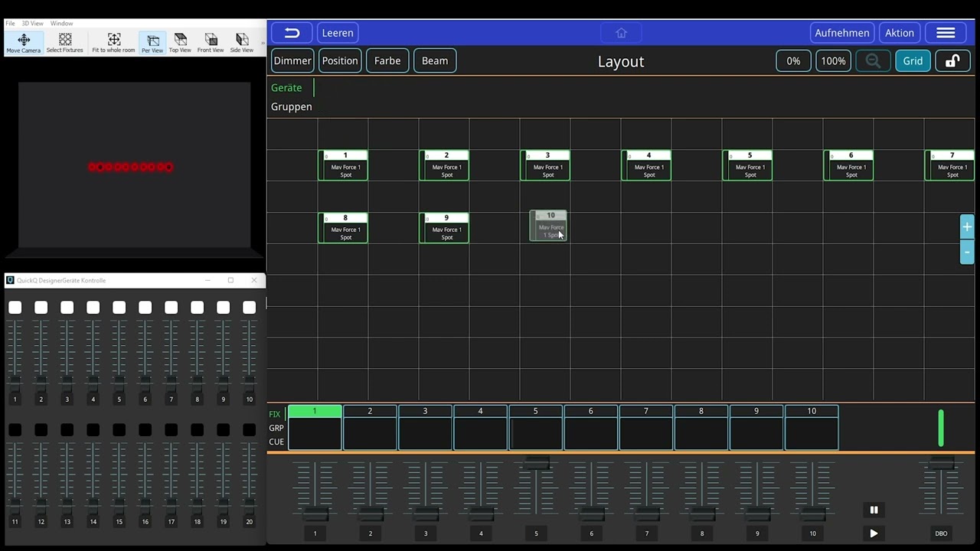
Task: Select fixture 2 Mav Force 1 Spot
Action: (x=444, y=165)
